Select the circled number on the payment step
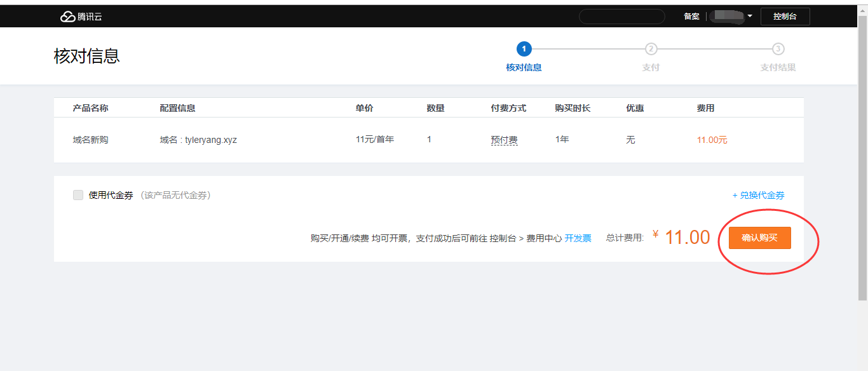Viewport: 868px width, 371px height. coord(651,48)
